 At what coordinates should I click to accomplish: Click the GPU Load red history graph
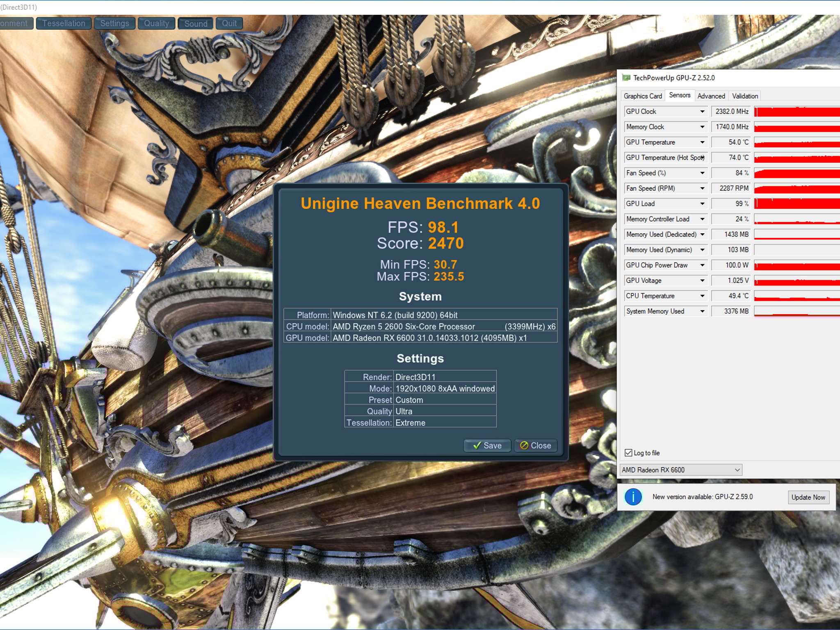(797, 204)
